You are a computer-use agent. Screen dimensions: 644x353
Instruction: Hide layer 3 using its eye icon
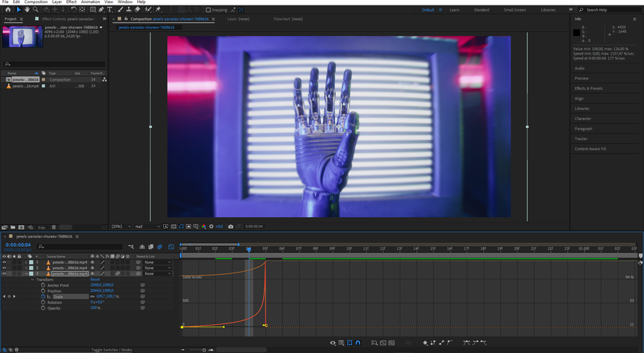pyautogui.click(x=4, y=273)
